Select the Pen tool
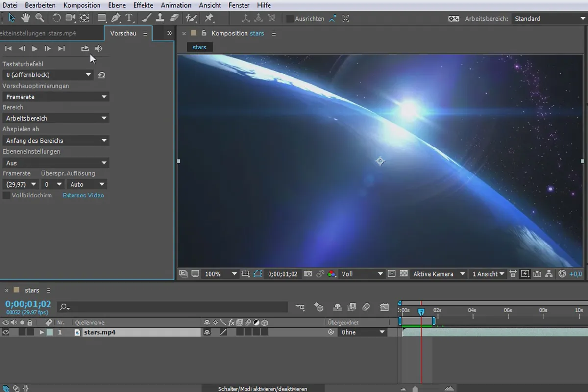588x392 pixels. click(x=116, y=18)
